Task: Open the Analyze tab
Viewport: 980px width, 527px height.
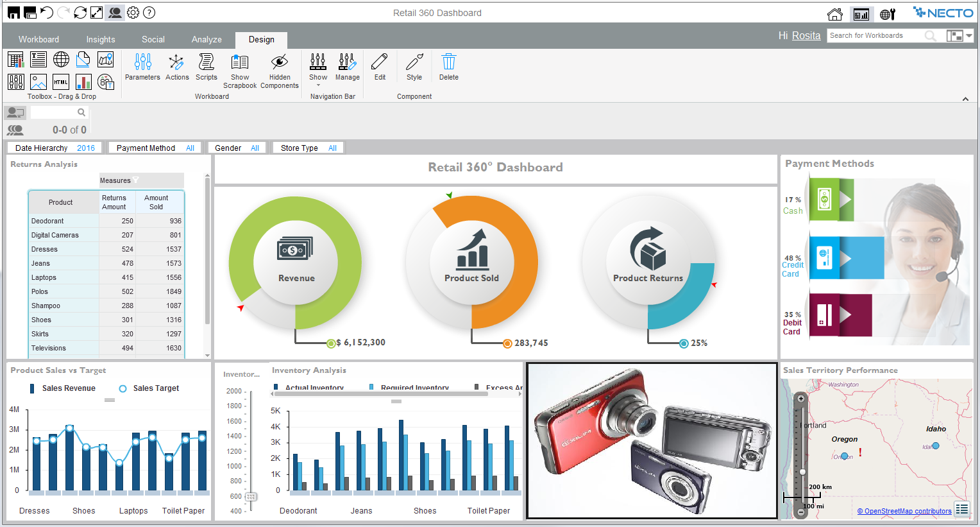Action: 207,40
